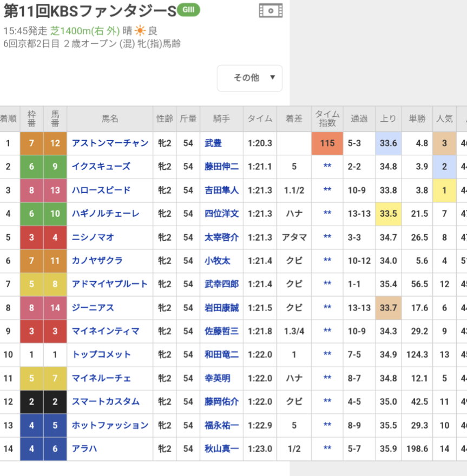467x476 pixels.
Task: Open jockey 福永祐一 profile
Action: coord(221,425)
